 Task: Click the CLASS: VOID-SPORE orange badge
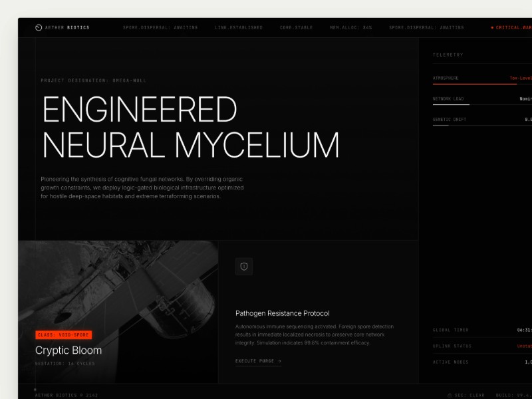click(x=64, y=334)
